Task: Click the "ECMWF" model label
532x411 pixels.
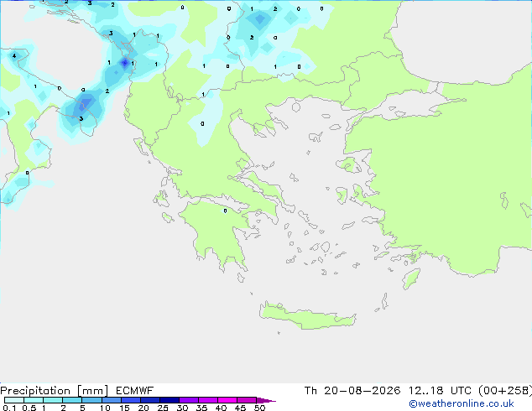Action: click(135, 391)
